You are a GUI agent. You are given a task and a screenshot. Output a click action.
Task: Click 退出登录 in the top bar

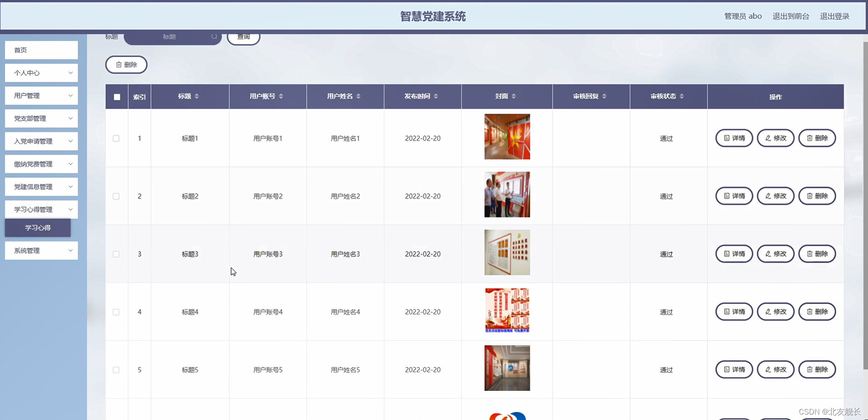pyautogui.click(x=834, y=16)
